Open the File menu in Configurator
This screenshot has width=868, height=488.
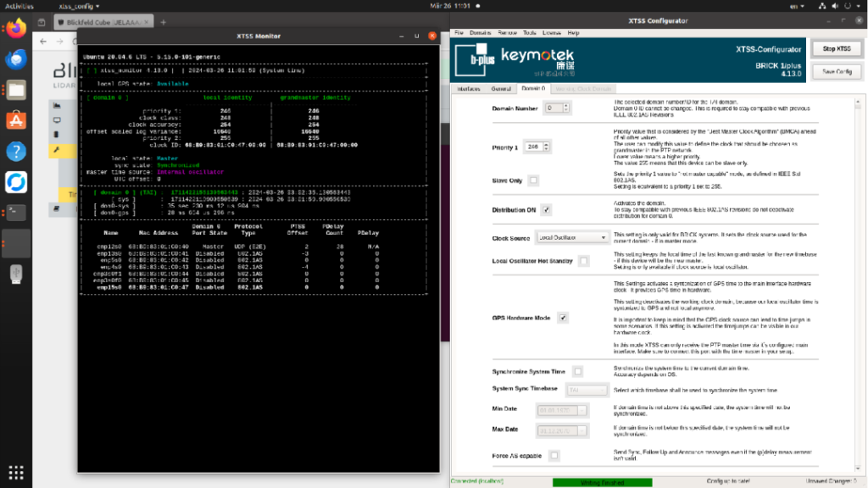pyautogui.click(x=459, y=33)
